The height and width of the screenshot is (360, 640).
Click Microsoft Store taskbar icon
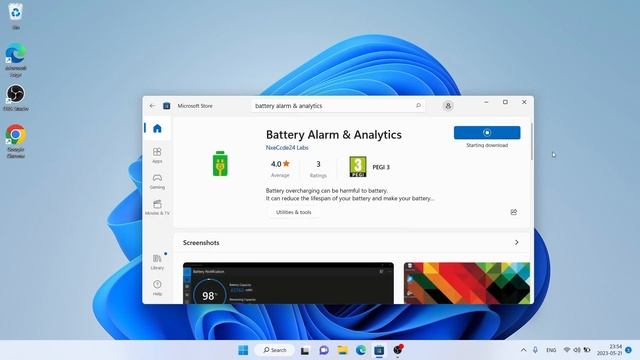coord(379,350)
